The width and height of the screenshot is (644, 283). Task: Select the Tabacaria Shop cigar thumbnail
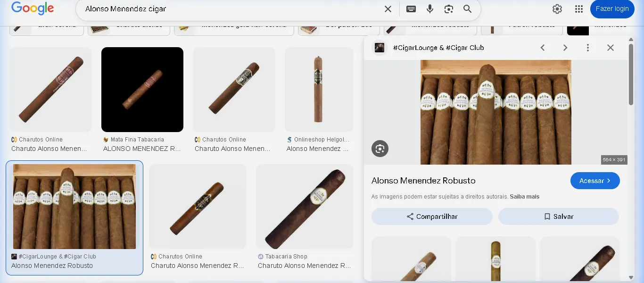[x=305, y=207]
